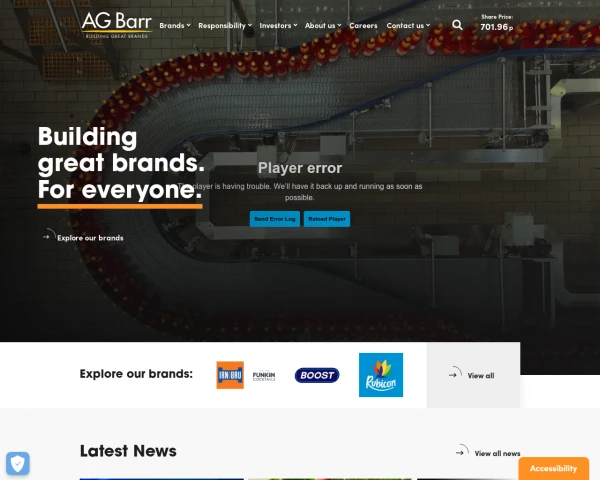The image size is (600, 480).
Task: Open the Irn-Bru brand logo
Action: 230,375
